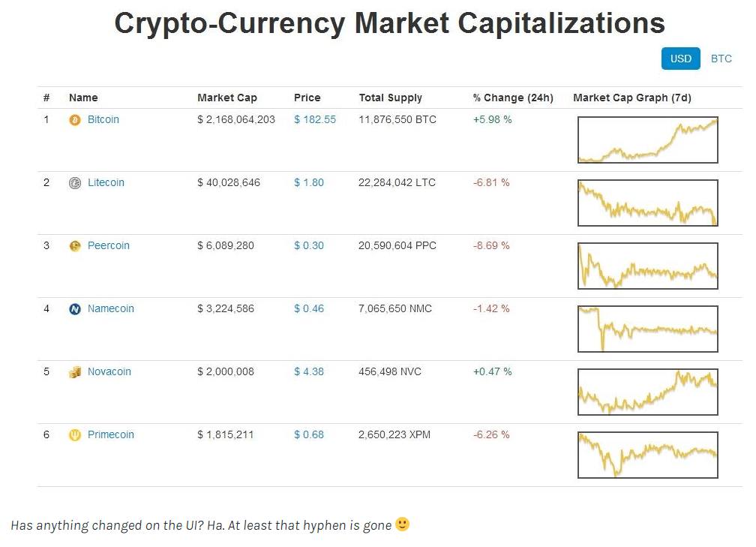Sort table by Market Cap column
The width and height of the screenshot is (756, 547).
point(227,98)
